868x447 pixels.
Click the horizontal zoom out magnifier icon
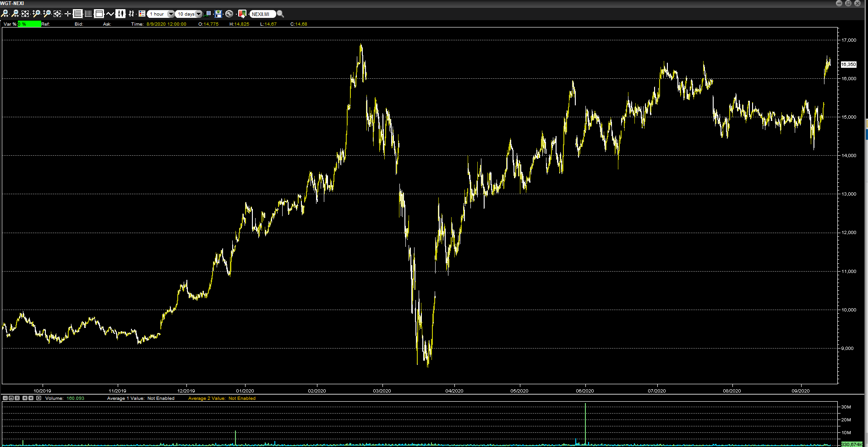[15, 14]
